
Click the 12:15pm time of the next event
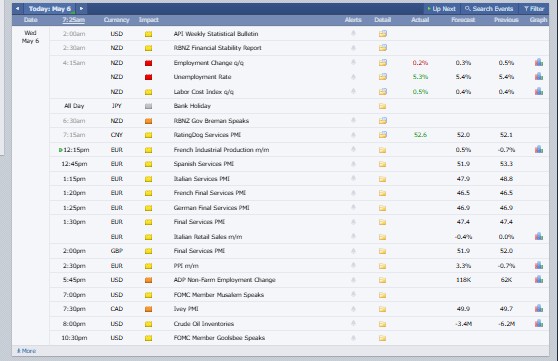[x=76, y=150]
